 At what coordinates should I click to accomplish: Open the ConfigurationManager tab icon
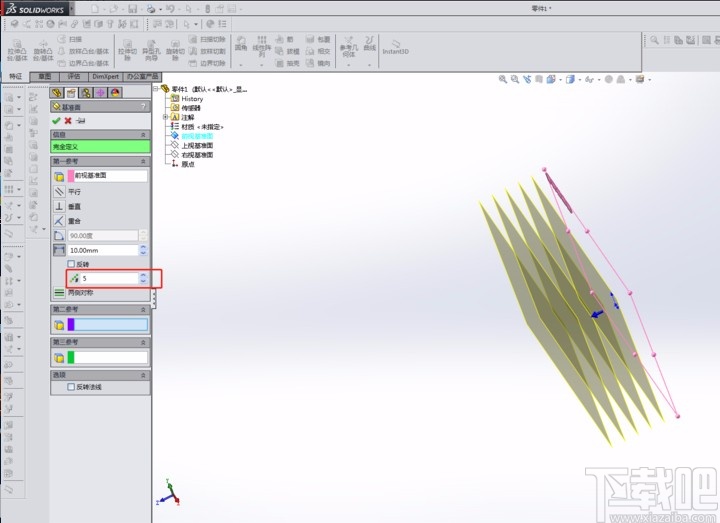[x=86, y=93]
